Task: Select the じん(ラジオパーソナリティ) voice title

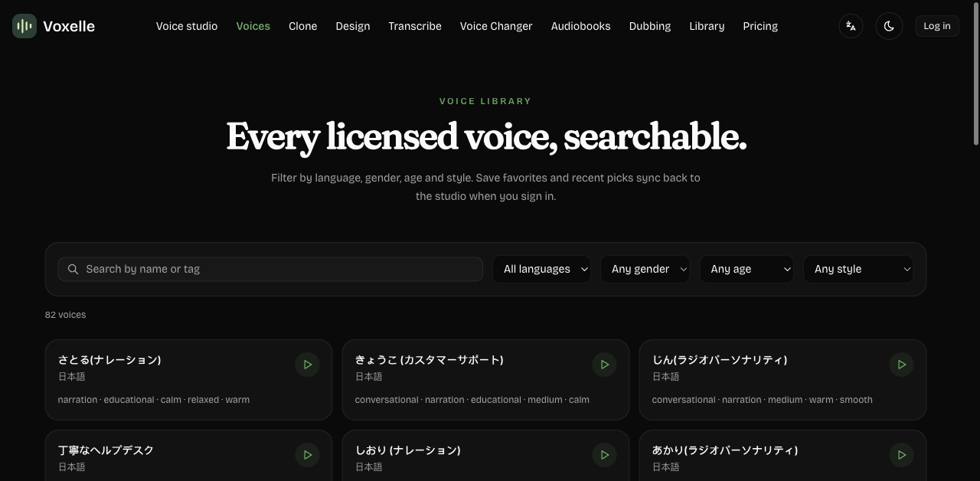Action: click(x=720, y=360)
